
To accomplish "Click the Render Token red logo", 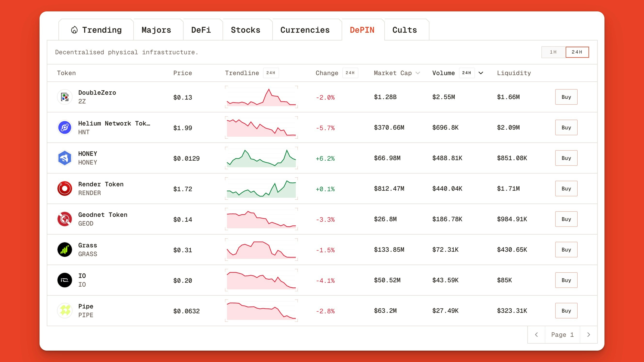I will (65, 189).
